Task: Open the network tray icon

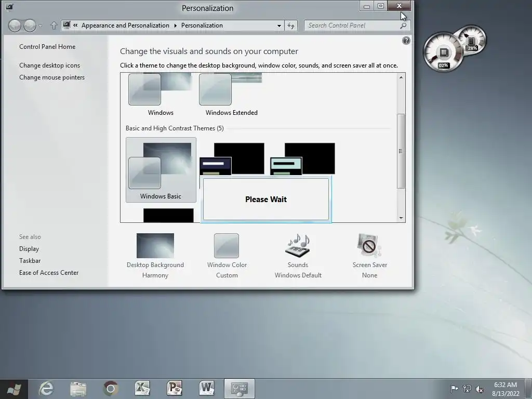Action: click(x=467, y=389)
